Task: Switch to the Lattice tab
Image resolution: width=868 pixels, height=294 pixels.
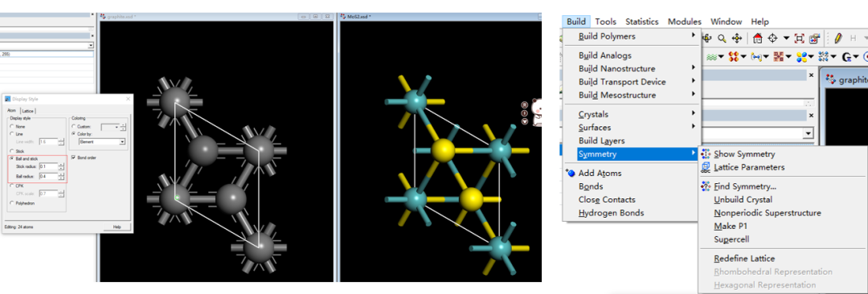Action: [x=27, y=111]
